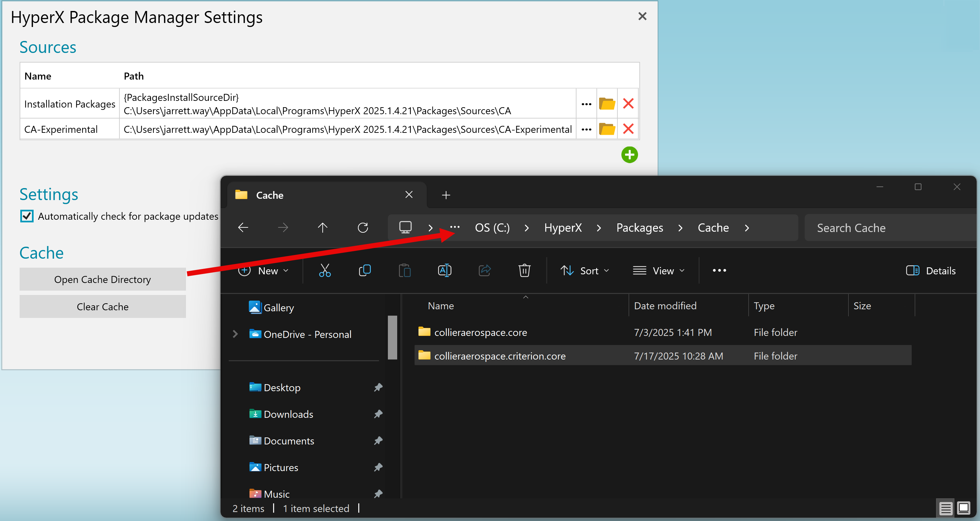Click the Cache breadcrumb segment
Screen dimensions: 980x521
[x=713, y=228]
